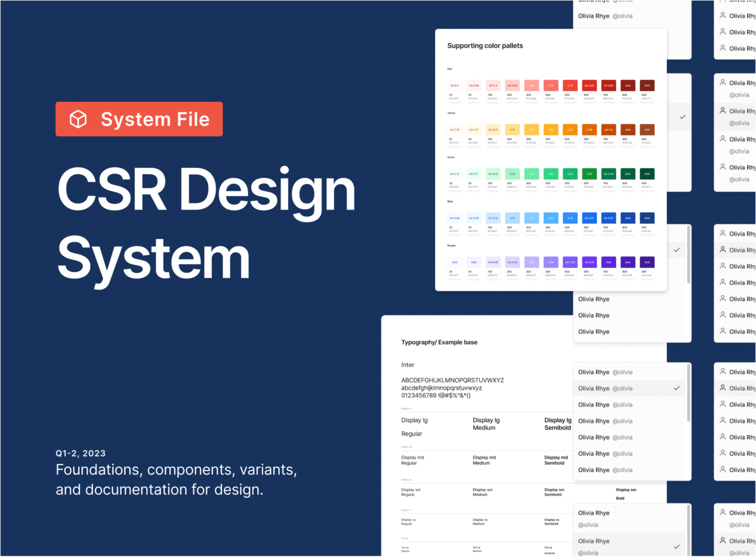The width and height of the screenshot is (756, 557).
Task: Click the Inter font name
Action: pyautogui.click(x=408, y=365)
